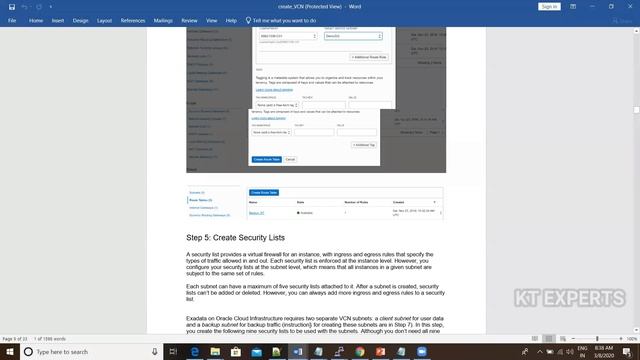Open the File menu

point(12,20)
